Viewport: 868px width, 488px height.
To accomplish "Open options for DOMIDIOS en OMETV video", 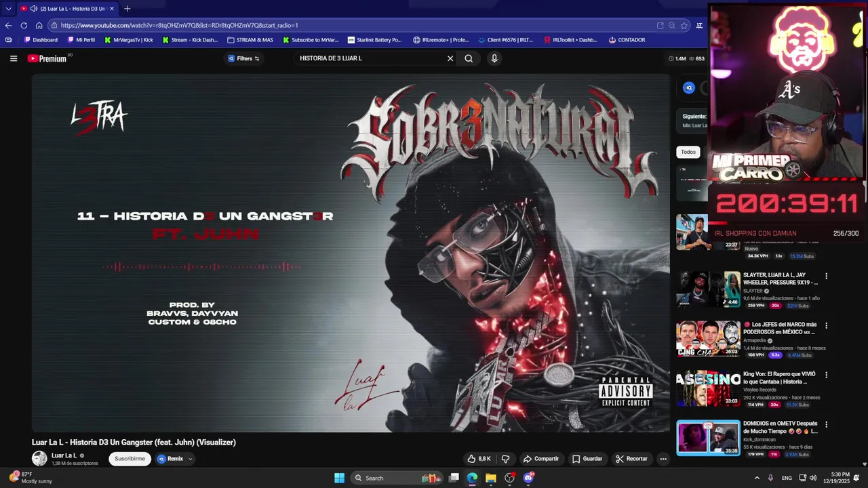I will tap(826, 424).
